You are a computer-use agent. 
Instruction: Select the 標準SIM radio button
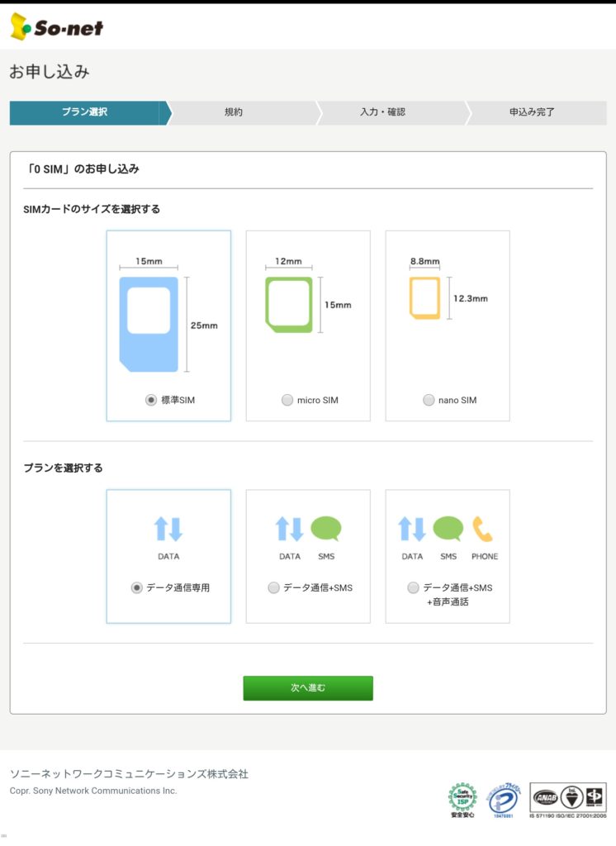(151, 400)
